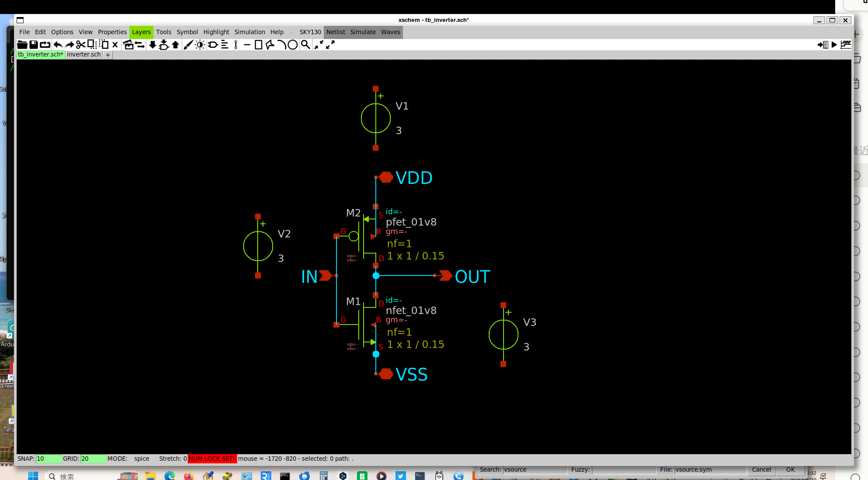868x480 pixels.
Task: Switch to the inverter.sch tab
Action: (x=84, y=54)
